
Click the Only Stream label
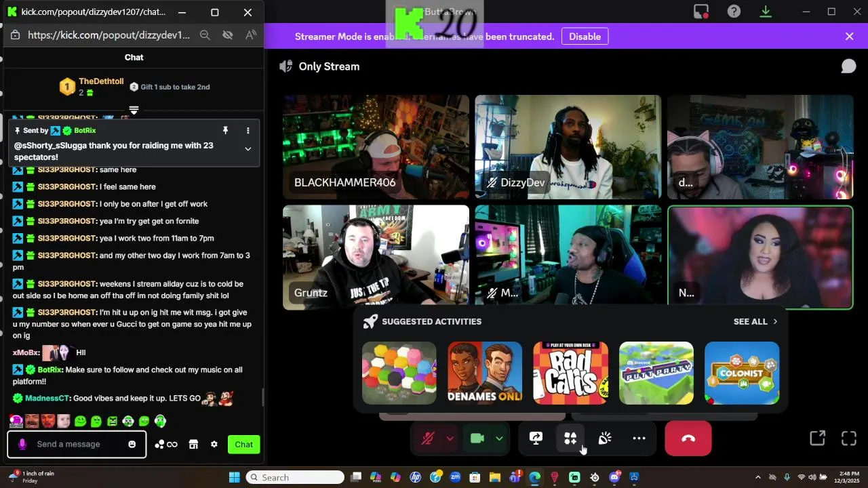[x=329, y=66]
